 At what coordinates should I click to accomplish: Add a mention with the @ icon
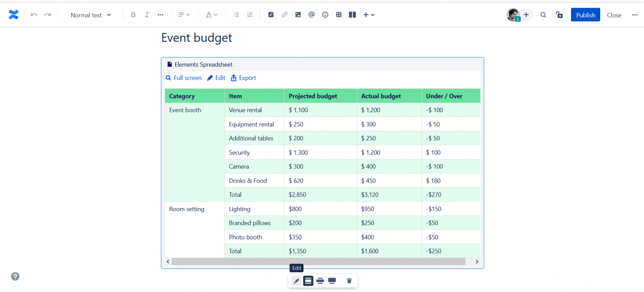pyautogui.click(x=312, y=15)
